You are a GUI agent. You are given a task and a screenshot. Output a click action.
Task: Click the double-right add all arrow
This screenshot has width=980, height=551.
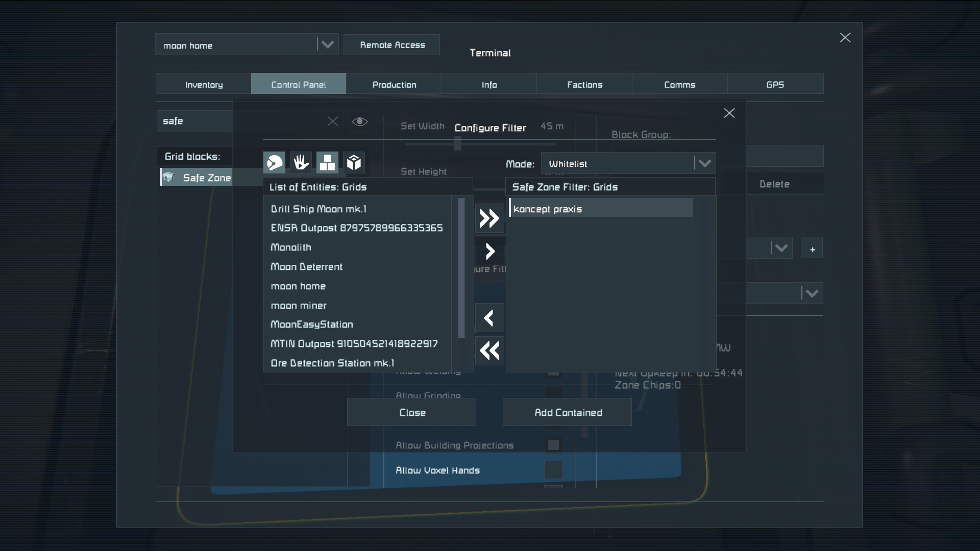[489, 219]
